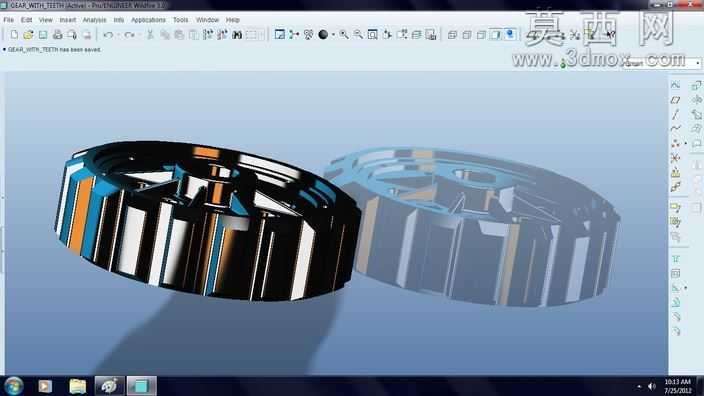The height and width of the screenshot is (396, 704).
Task: Open the File menu
Action: tap(8, 20)
